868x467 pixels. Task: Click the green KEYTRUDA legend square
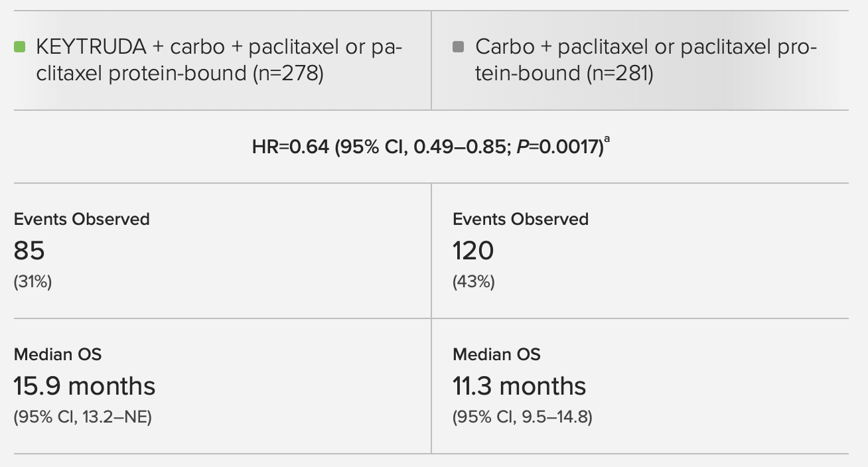tap(20, 47)
